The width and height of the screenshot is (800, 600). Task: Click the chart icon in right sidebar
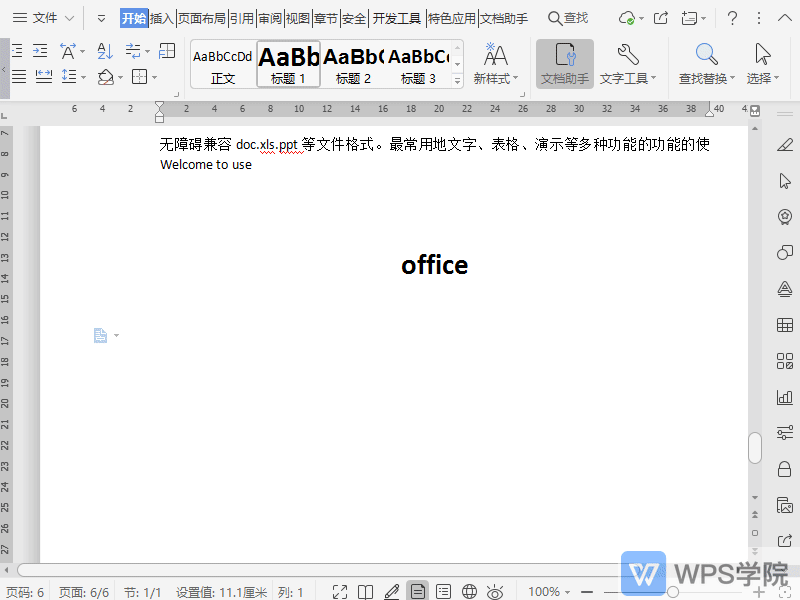tap(784, 397)
